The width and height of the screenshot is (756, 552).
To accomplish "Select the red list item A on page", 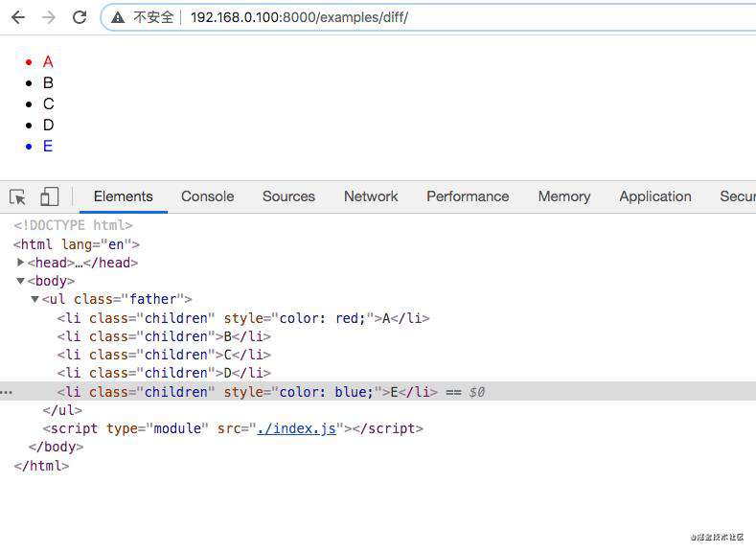I will pos(48,61).
